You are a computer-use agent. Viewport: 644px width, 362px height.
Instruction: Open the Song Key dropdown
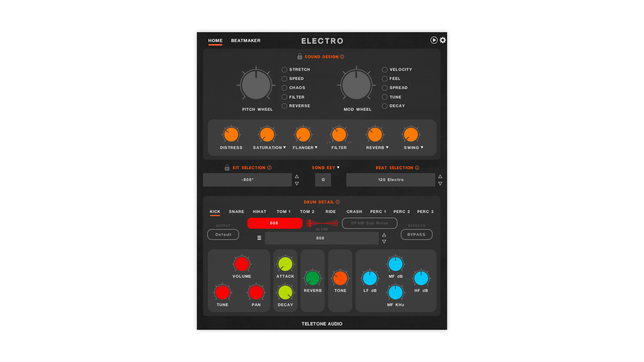click(x=338, y=168)
